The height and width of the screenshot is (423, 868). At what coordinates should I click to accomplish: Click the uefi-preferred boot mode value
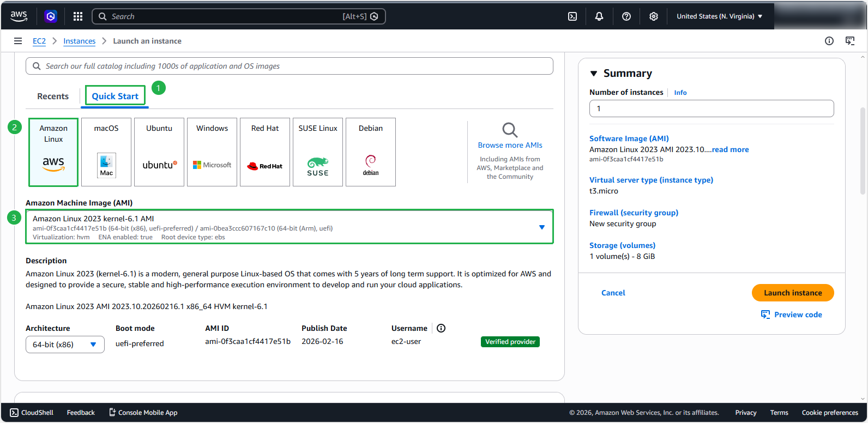(140, 343)
